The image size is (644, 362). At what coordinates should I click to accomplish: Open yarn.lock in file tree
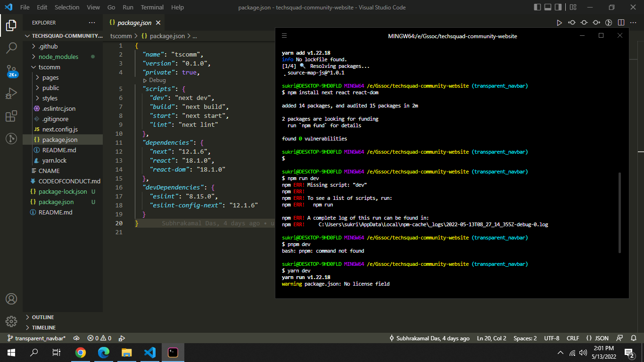click(x=63, y=160)
